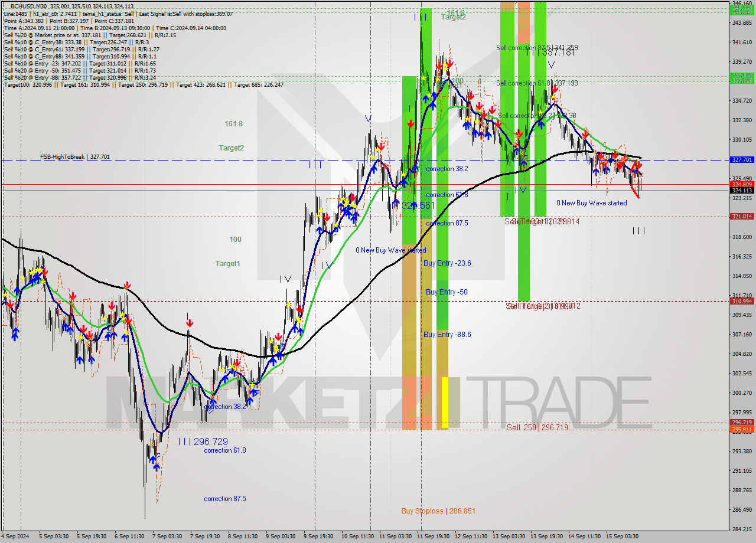Click the 295.911 price tag on the axis
The image size is (756, 543).
pyautogui.click(x=742, y=430)
